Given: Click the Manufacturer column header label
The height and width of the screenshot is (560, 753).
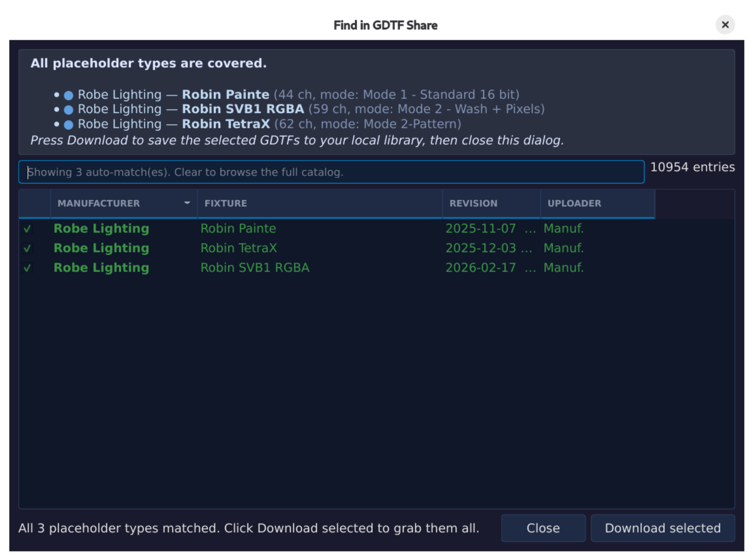Looking at the screenshot, I should click(x=98, y=203).
